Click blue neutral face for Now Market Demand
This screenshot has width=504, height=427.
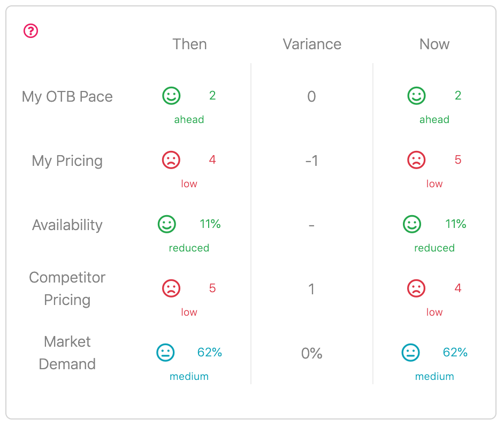411,353
